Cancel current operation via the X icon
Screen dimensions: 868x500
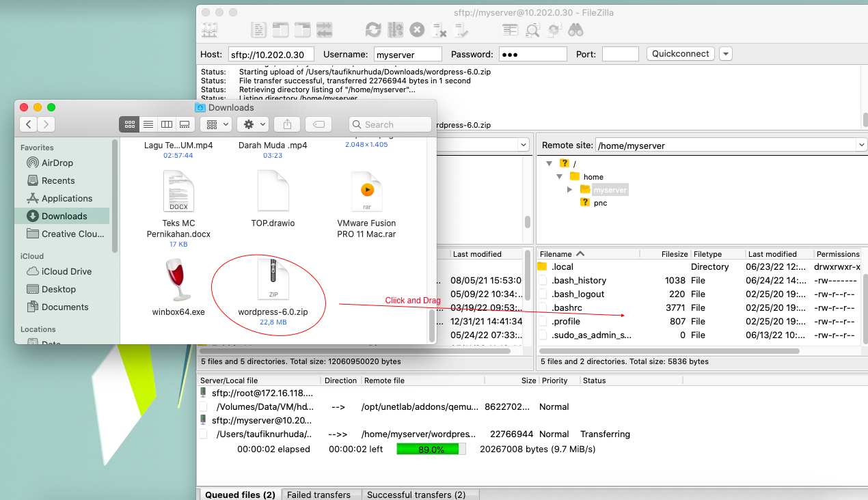coord(417,29)
